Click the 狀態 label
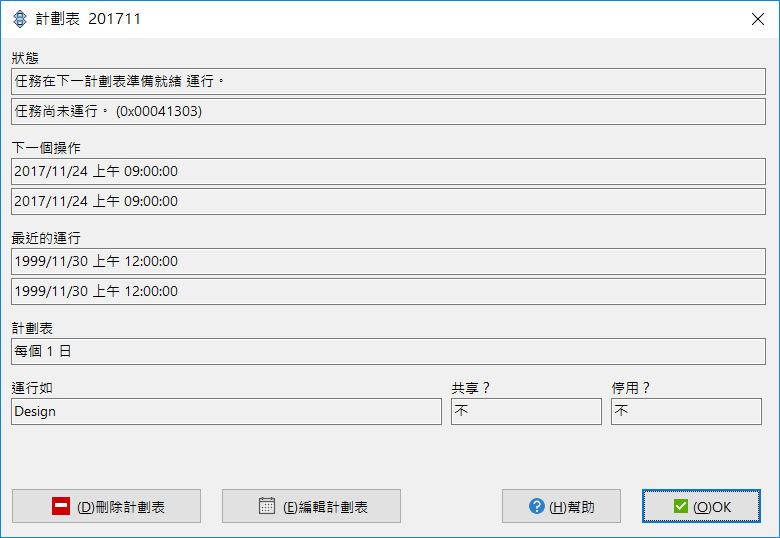The width and height of the screenshot is (780, 538). 25,58
